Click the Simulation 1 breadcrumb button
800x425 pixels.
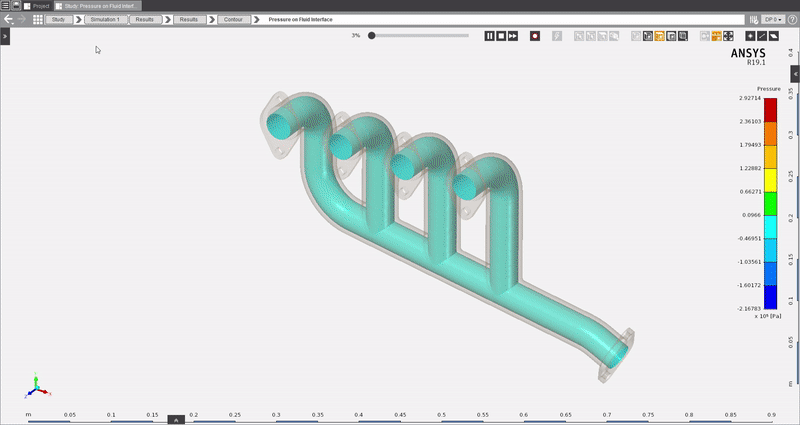[x=105, y=19]
